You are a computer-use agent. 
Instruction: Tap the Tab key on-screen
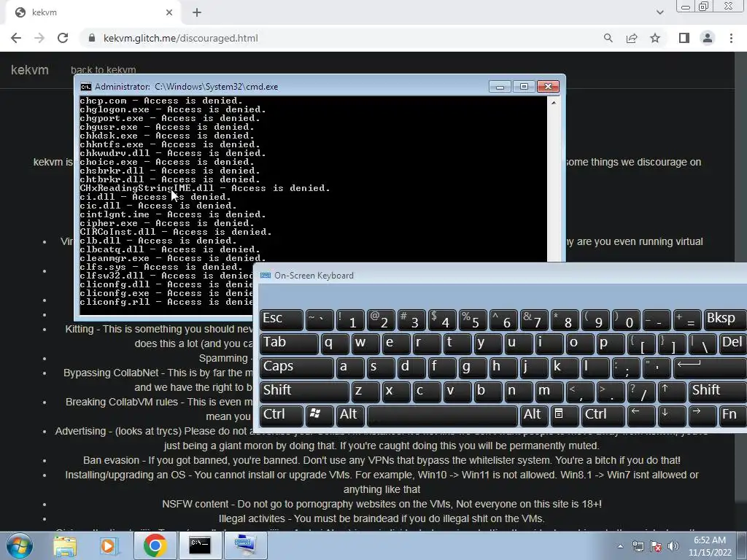point(289,343)
